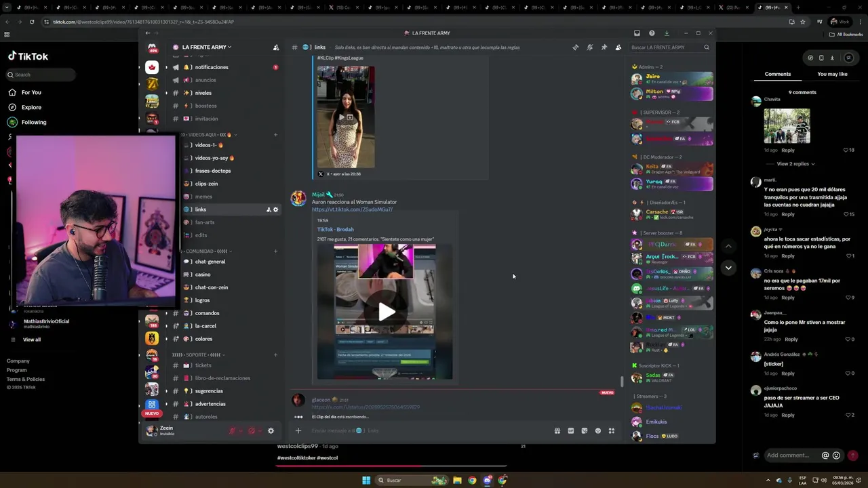Add channel plus next to VIDEOS AQUI
Screen dimensions: 868x488
tap(275, 135)
